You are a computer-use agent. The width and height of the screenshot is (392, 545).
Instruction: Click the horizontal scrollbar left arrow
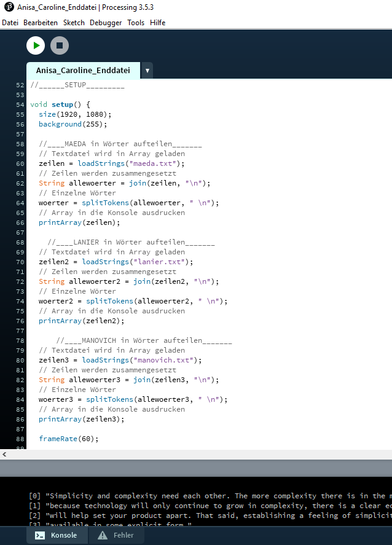pyautogui.click(x=4, y=454)
